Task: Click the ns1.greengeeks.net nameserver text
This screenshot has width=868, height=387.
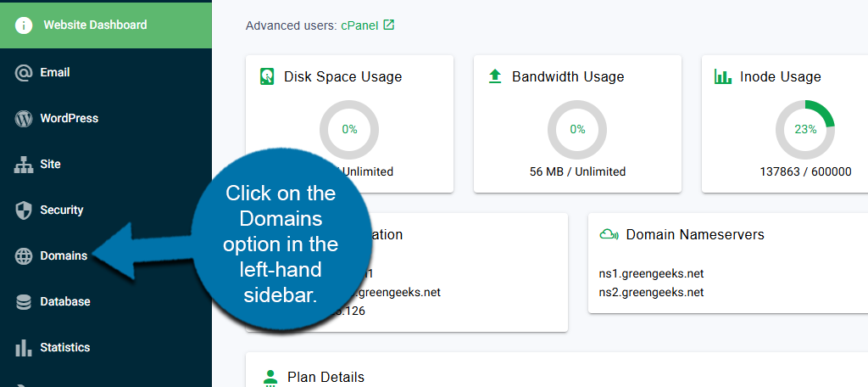Action: (651, 273)
